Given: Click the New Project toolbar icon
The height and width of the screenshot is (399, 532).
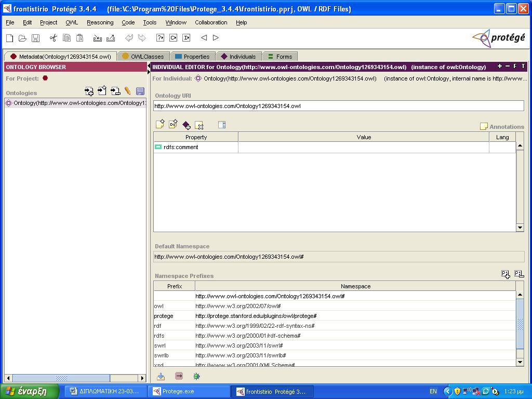Looking at the screenshot, I should pyautogui.click(x=10, y=38).
